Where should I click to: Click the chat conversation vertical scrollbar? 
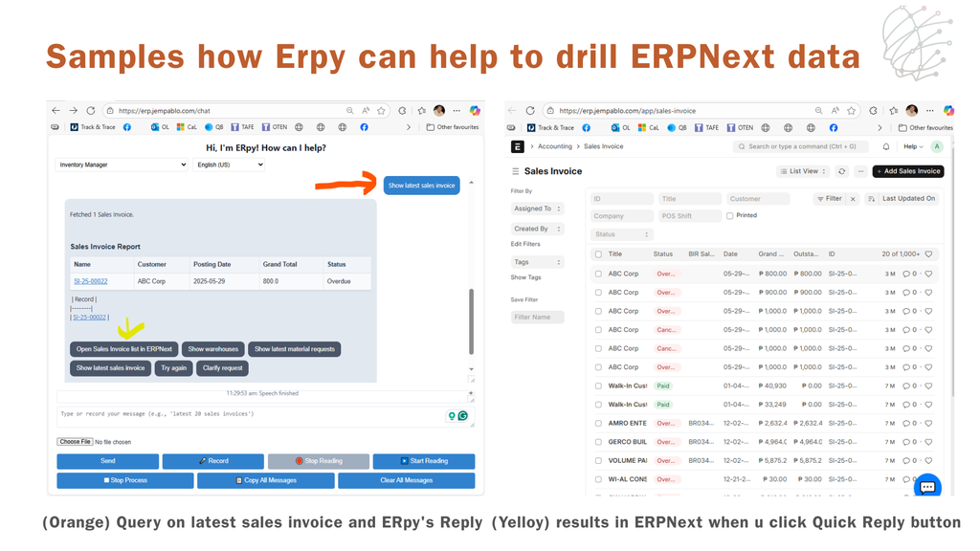[x=471, y=321]
